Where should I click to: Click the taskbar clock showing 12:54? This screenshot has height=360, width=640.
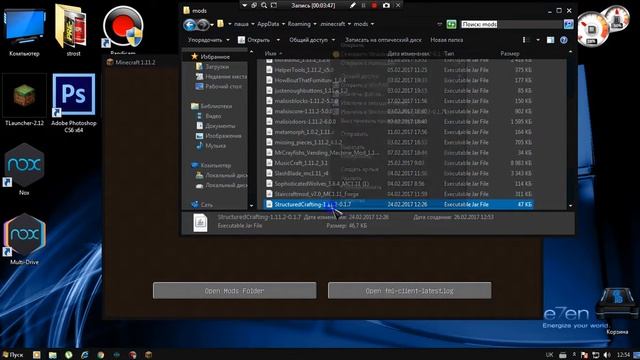pyautogui.click(x=623, y=355)
